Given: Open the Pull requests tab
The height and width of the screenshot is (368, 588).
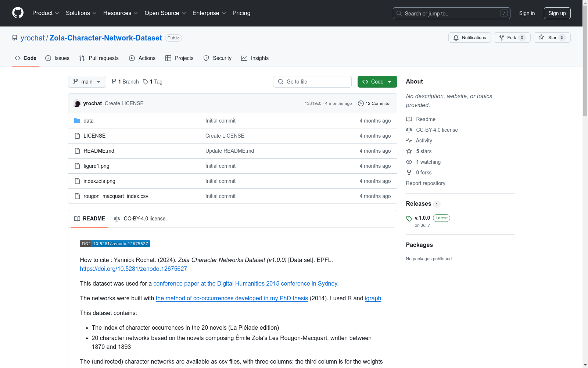Looking at the screenshot, I should point(99,58).
